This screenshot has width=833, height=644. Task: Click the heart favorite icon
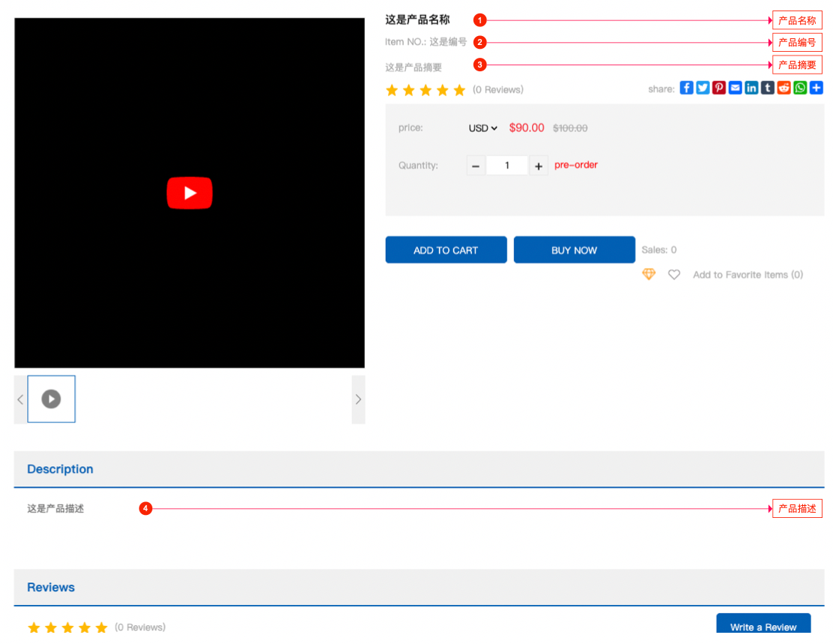[674, 275]
